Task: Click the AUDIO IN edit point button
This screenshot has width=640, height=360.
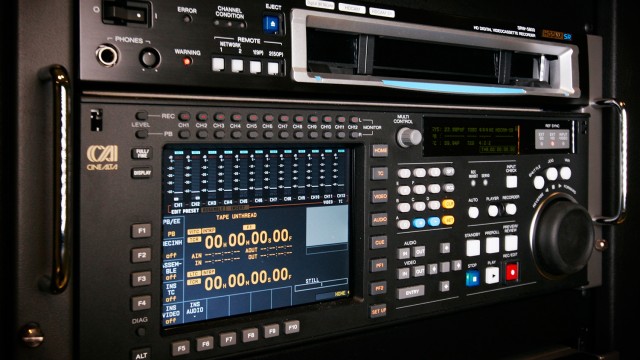Action: pos(404,253)
